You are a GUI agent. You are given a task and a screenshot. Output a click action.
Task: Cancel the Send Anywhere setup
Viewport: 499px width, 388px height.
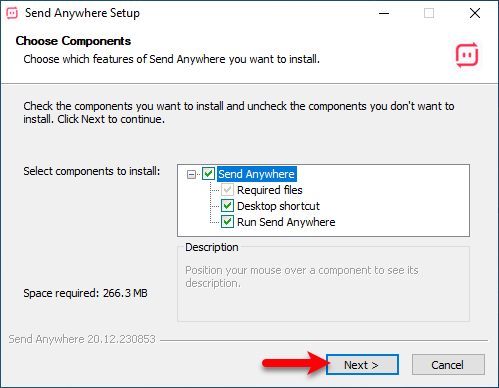click(448, 365)
